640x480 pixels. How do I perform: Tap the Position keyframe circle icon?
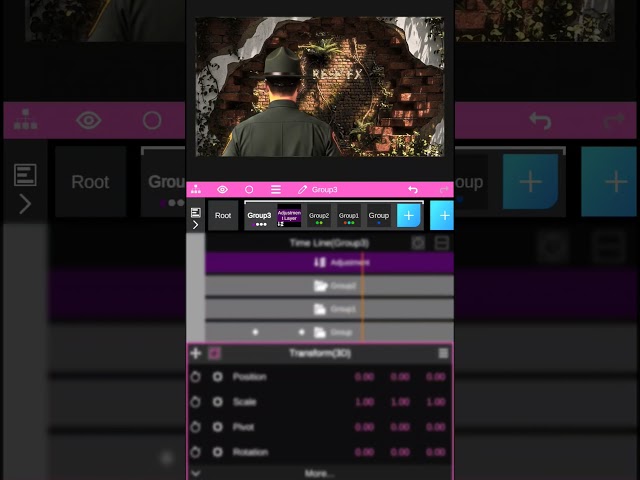coord(218,376)
